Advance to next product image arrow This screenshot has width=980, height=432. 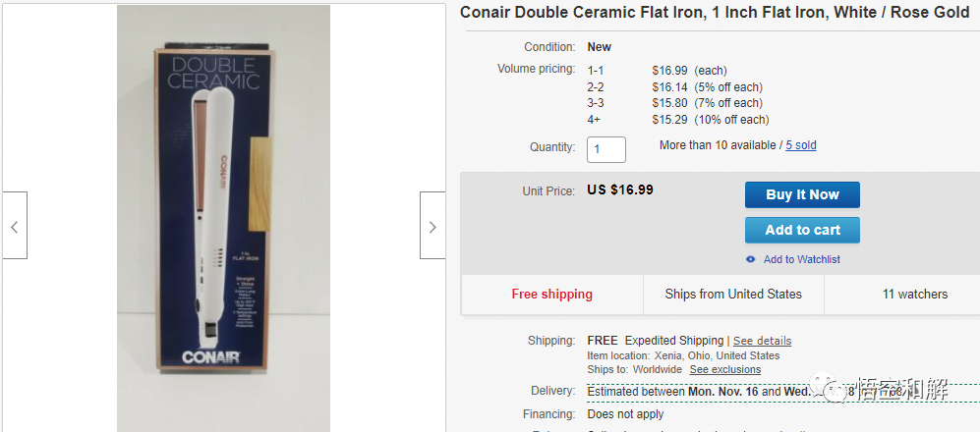point(432,226)
